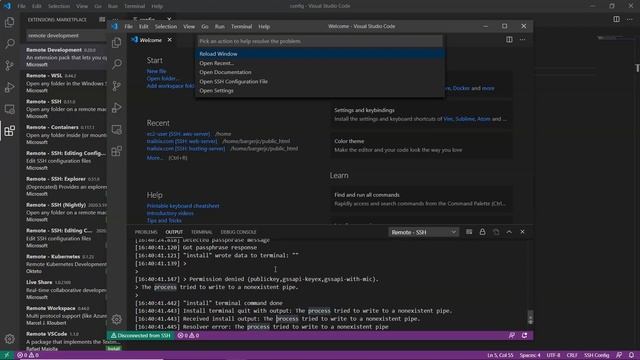Switch to DEBUG CONSOLE panel tab
Image resolution: width=640 pixels, height=360 pixels.
click(x=238, y=232)
